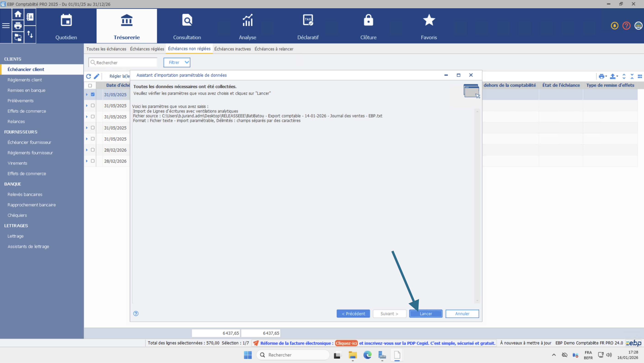Open the Consultation ribbon tab
The height and width of the screenshot is (363, 644).
(187, 26)
